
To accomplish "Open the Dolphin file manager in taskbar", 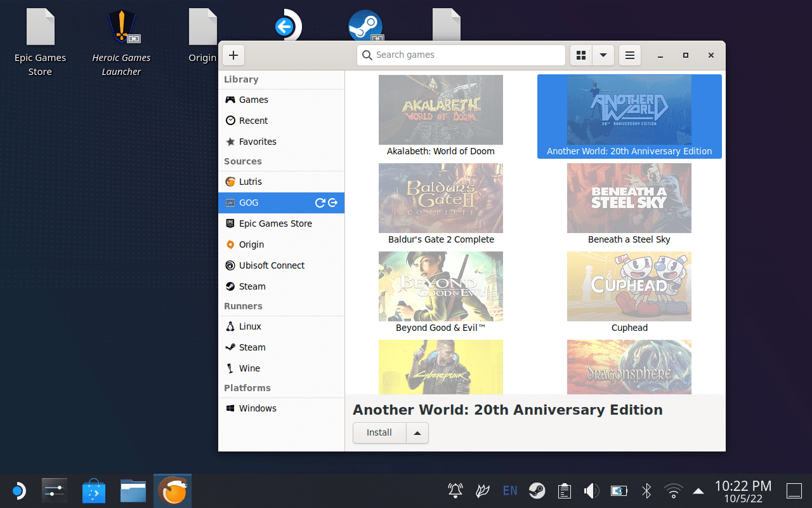I will tap(133, 491).
